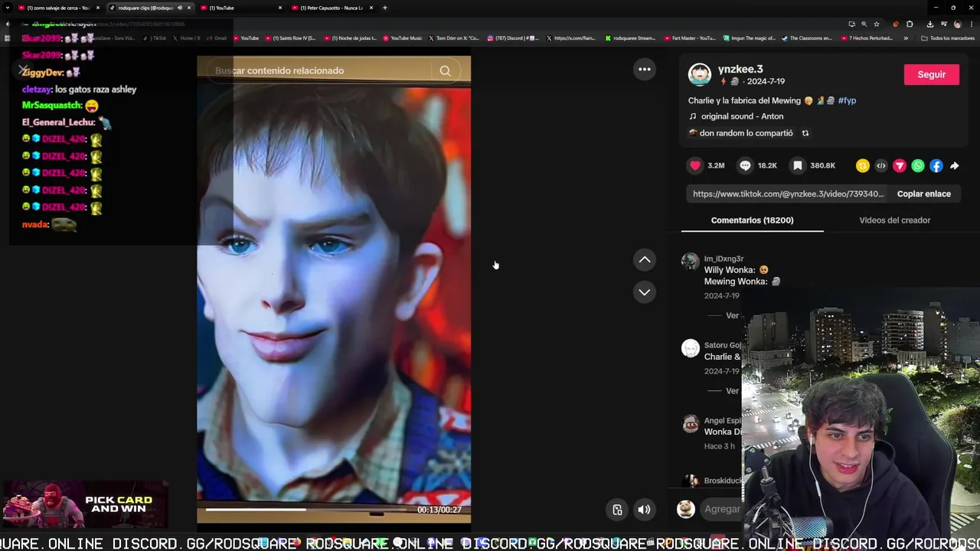The image size is (980, 551).
Task: Open the three-dot more options menu
Action: pyautogui.click(x=645, y=70)
